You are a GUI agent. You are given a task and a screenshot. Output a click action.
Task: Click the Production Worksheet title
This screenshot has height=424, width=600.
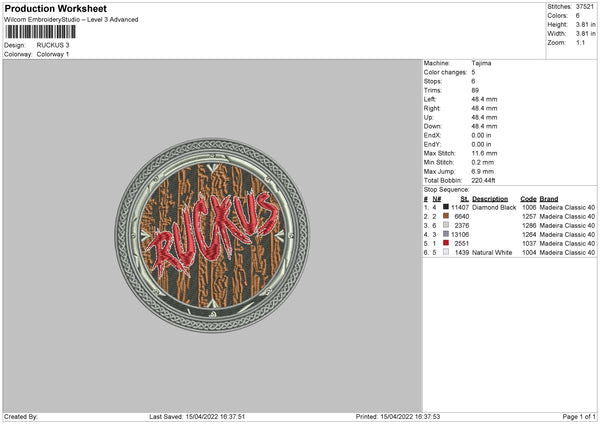click(x=50, y=8)
